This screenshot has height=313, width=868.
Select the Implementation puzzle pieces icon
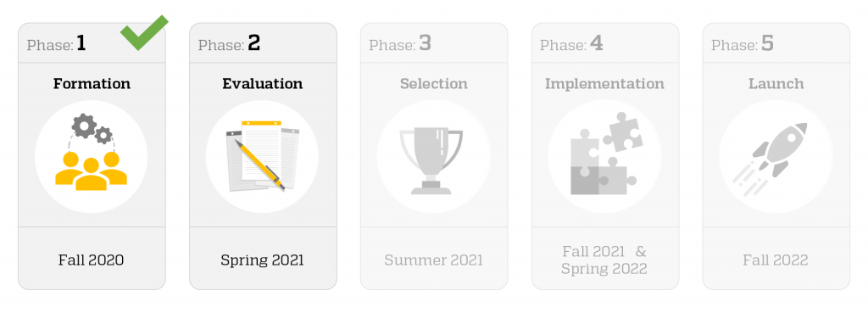pyautogui.click(x=604, y=156)
